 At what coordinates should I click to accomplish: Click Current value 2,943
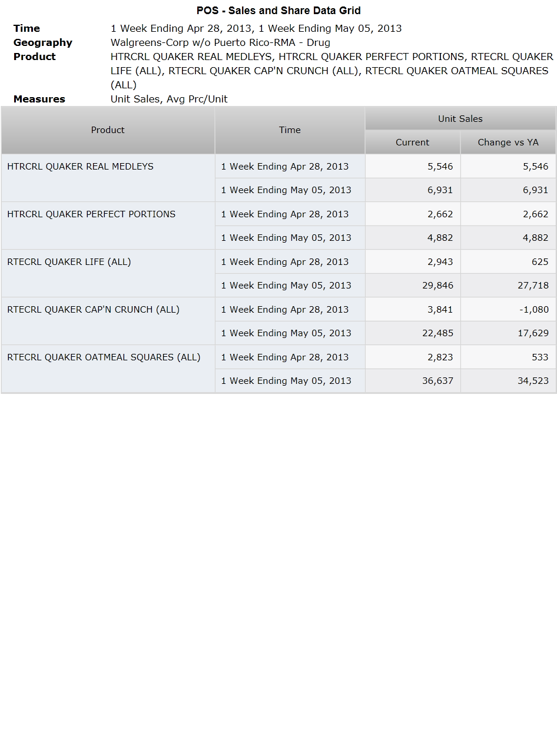point(413,261)
